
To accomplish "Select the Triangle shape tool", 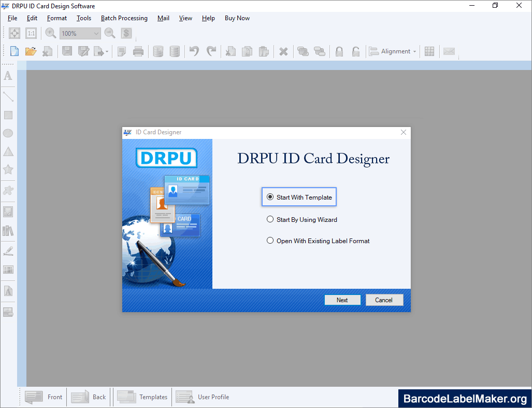I will 8,151.
